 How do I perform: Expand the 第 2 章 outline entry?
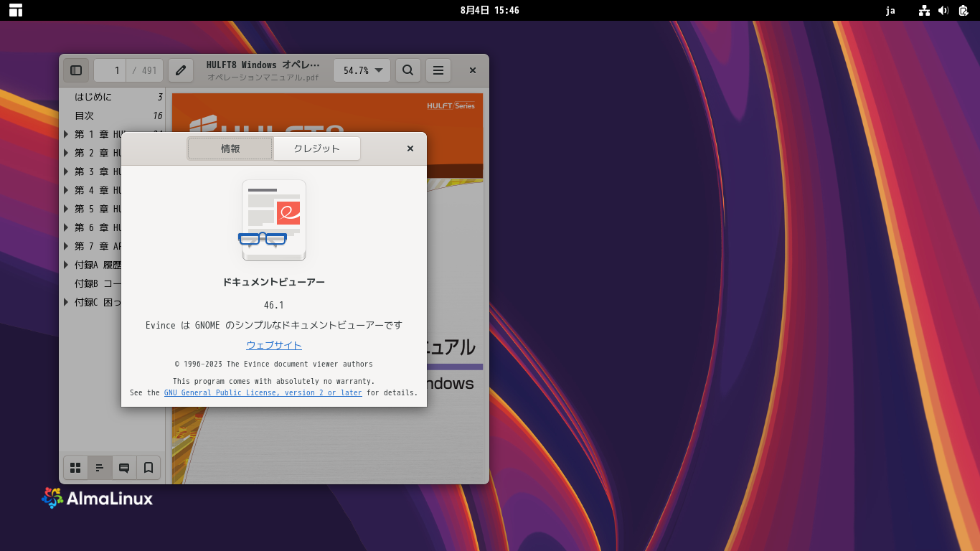coord(67,153)
